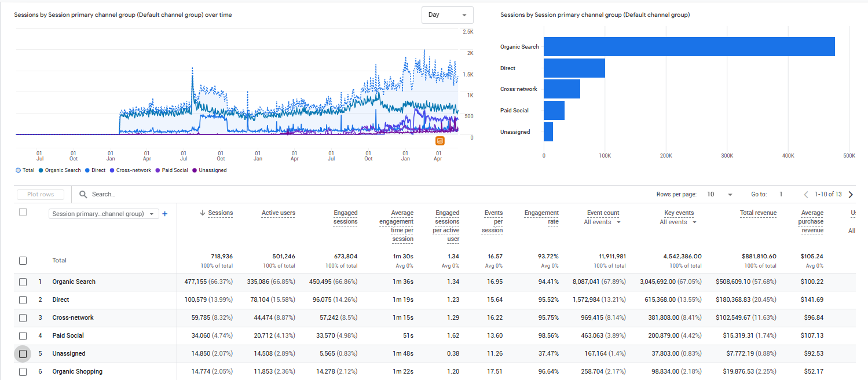
Task: Click Organic Shopping average purchase revenue $52.17
Action: (x=812, y=372)
